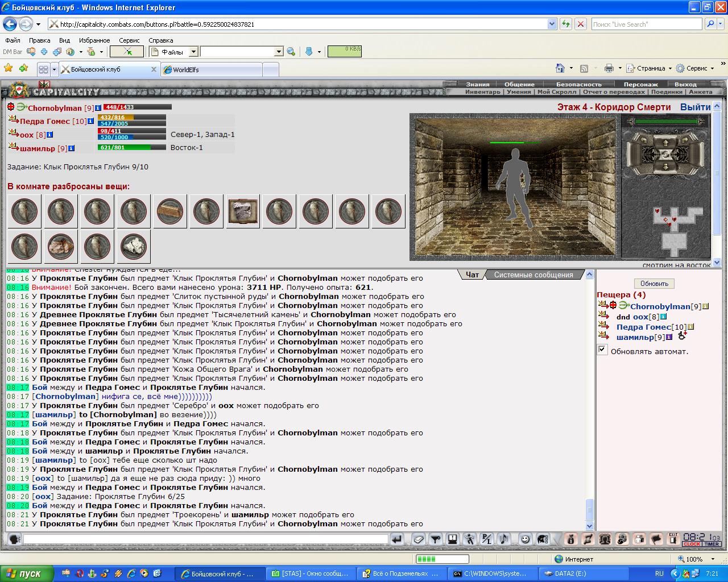Switch to the TIMER mode toggle
This screenshot has width=728, height=582.
tap(712, 544)
